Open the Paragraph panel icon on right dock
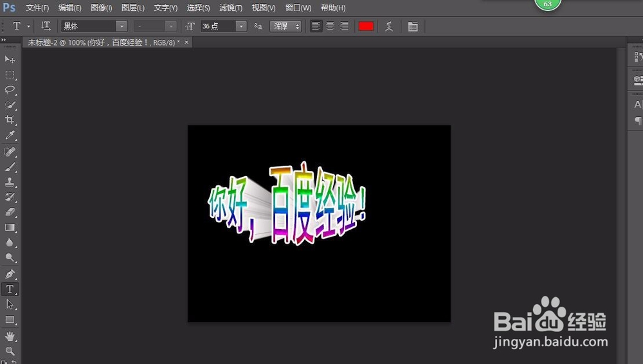The height and width of the screenshot is (364, 643). click(x=638, y=120)
